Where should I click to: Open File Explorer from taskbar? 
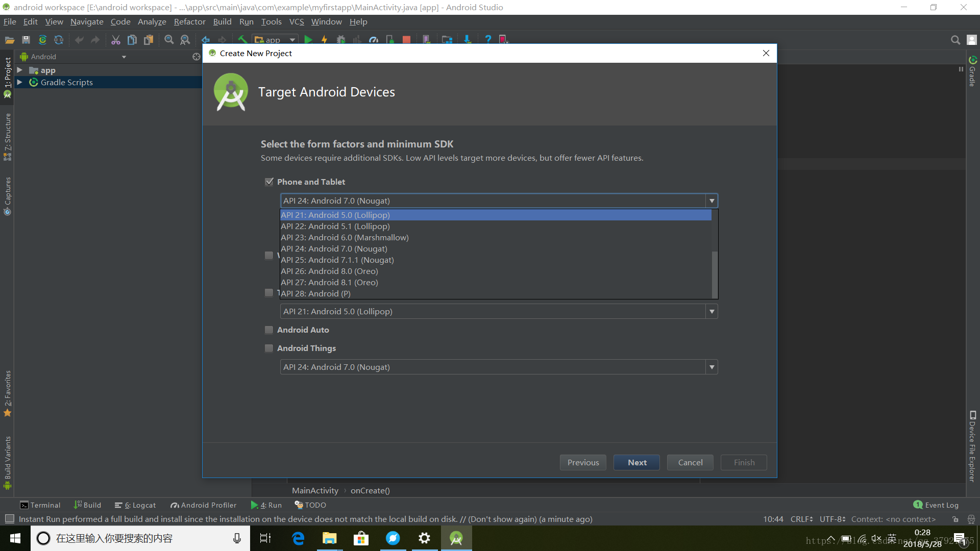[x=329, y=538]
